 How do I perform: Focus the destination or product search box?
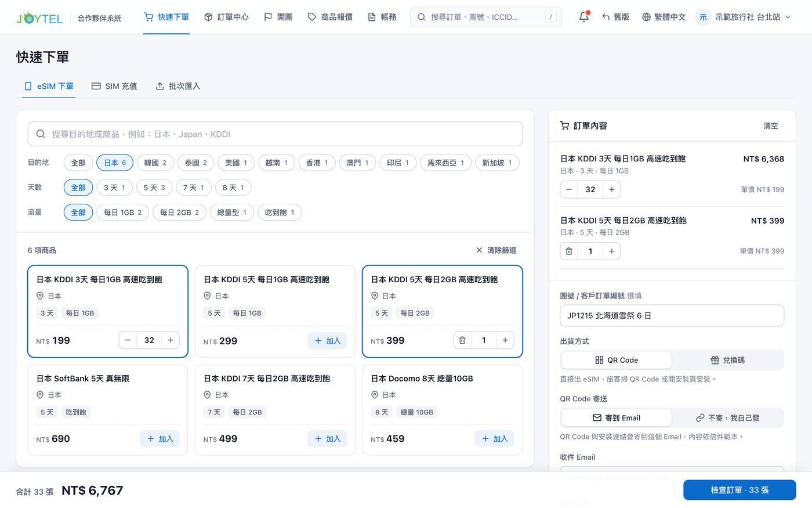coord(275,134)
